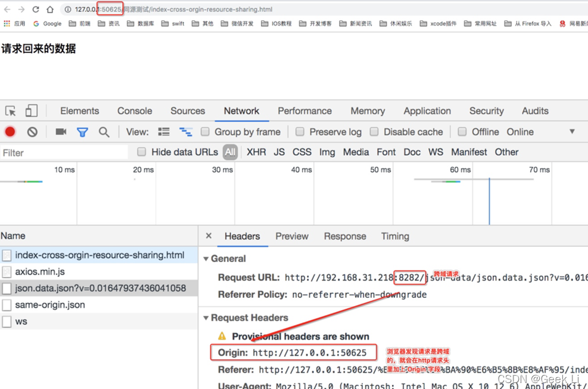The image size is (588, 389).
Task: Click the site info icon in address bar
Action: (x=68, y=10)
